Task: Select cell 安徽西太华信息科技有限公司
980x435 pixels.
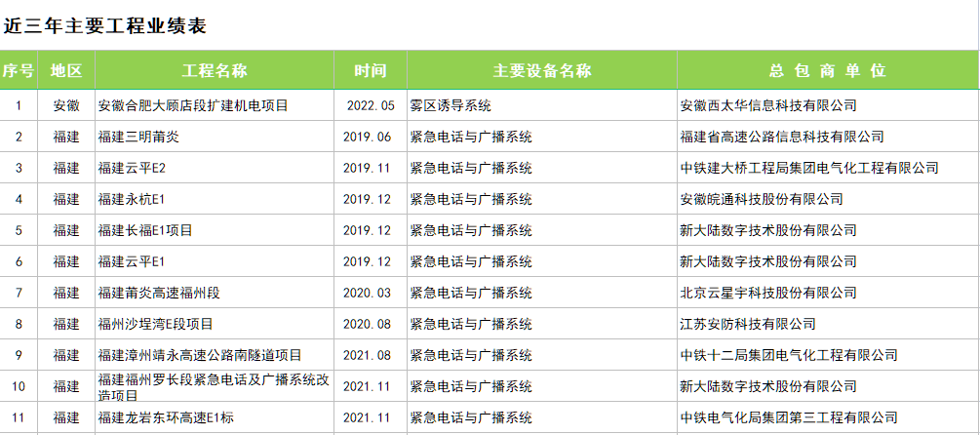Action: pyautogui.click(x=828, y=105)
